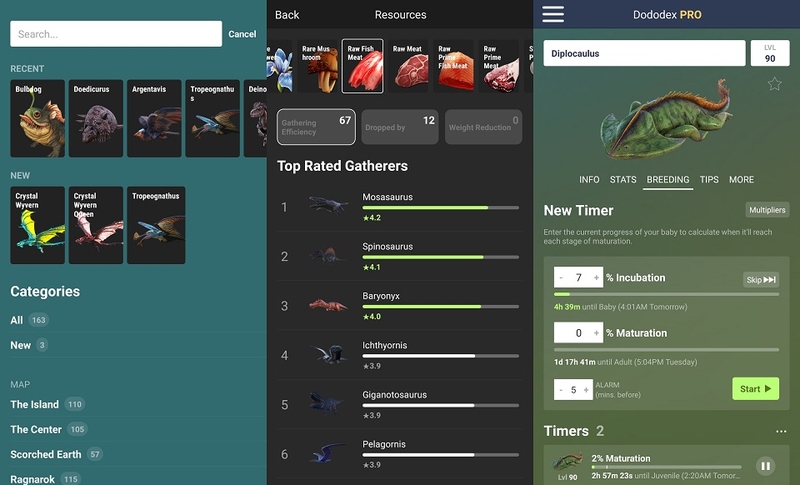Open the hamburger menu in Dododex PRO
The height and width of the screenshot is (485, 800).
click(x=553, y=14)
